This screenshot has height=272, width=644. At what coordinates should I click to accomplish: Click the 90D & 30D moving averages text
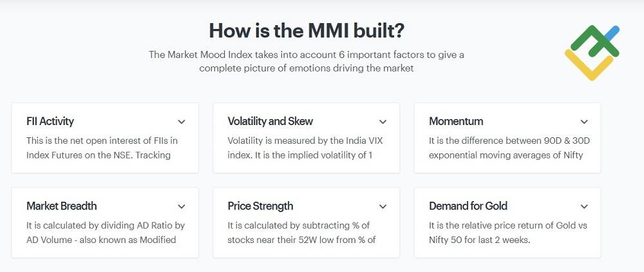tap(506, 148)
